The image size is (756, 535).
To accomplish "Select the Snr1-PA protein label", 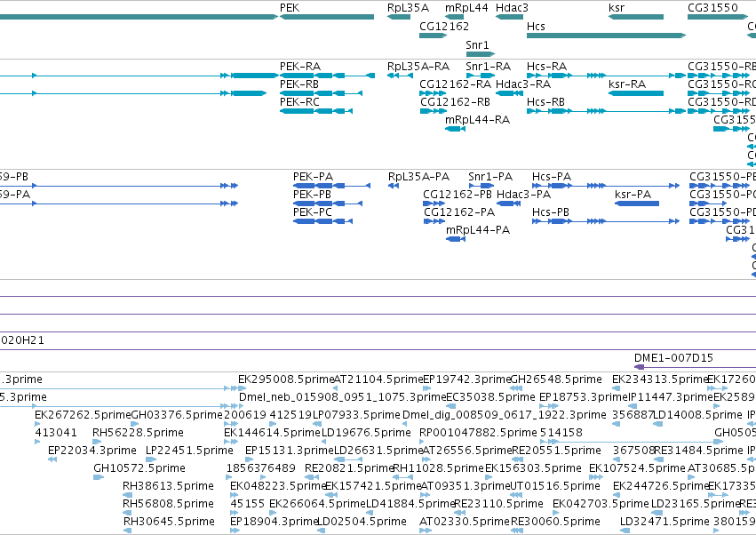I will [490, 177].
